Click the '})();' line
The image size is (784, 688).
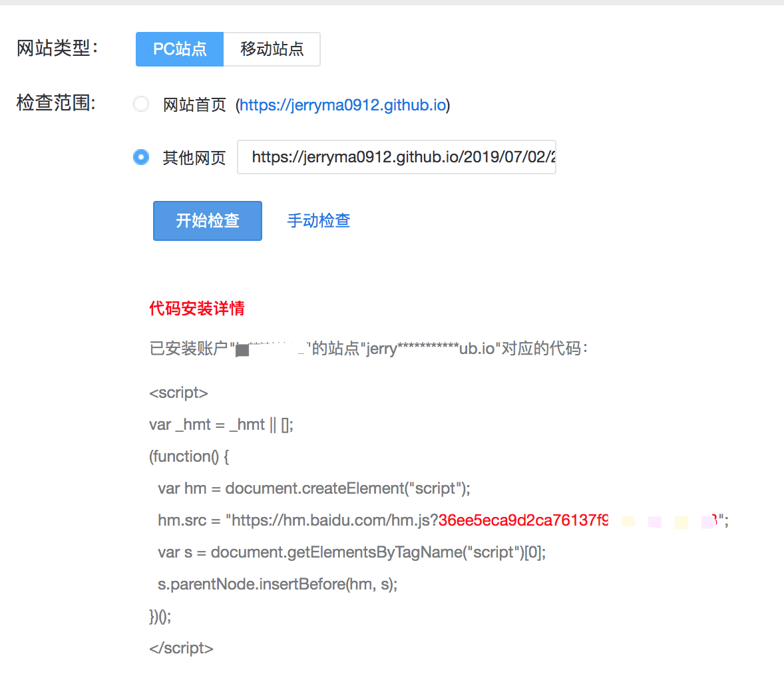(x=160, y=616)
